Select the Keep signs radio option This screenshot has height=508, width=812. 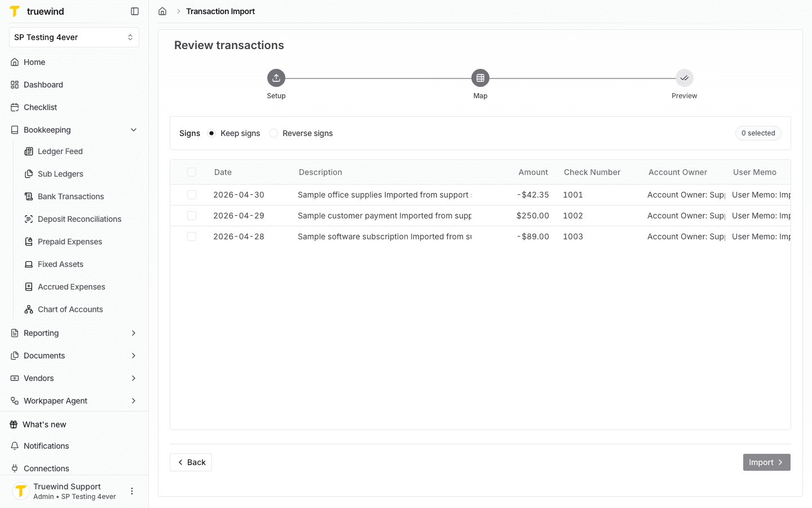pyautogui.click(x=211, y=133)
